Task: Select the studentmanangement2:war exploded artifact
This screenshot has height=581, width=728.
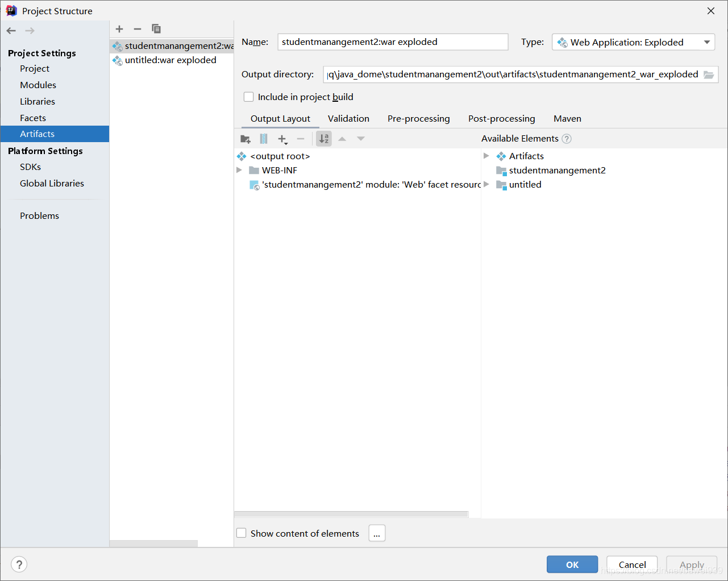Action: [172, 46]
